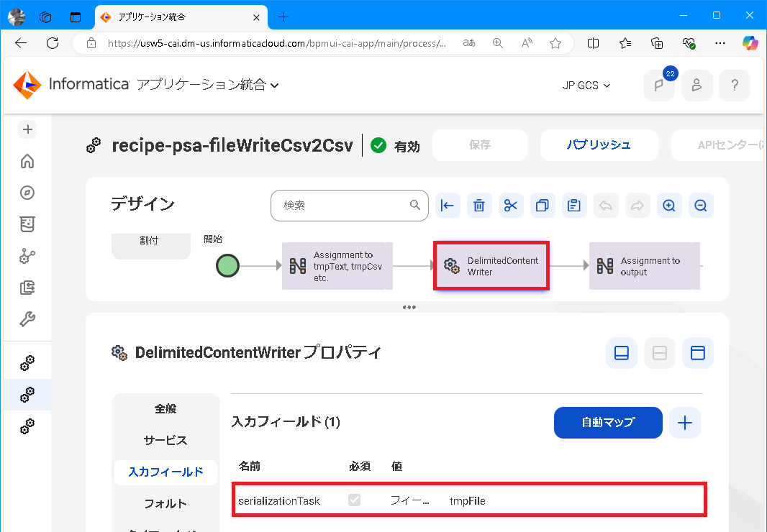
Task: Open the Copilot icon in browser toolbar
Action: (x=750, y=43)
